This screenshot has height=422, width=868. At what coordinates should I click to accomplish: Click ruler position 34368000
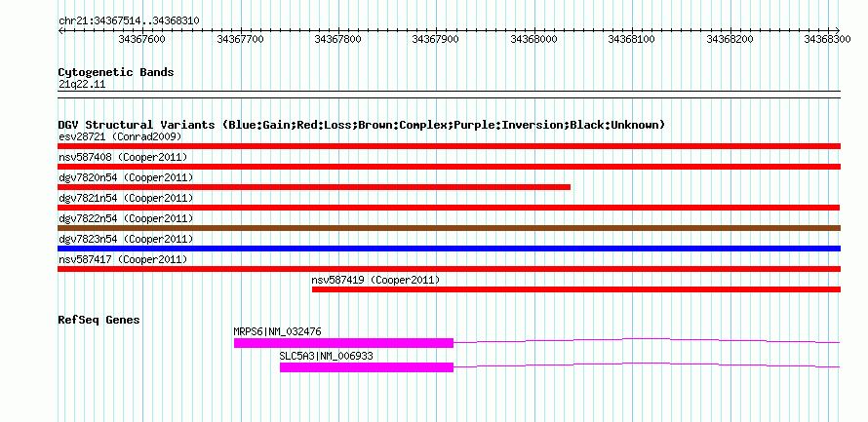[x=533, y=39]
